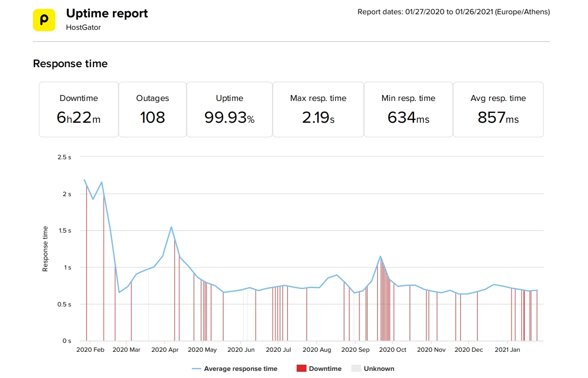
Task: Click the 2020 Jun axis label
Action: pos(241,350)
